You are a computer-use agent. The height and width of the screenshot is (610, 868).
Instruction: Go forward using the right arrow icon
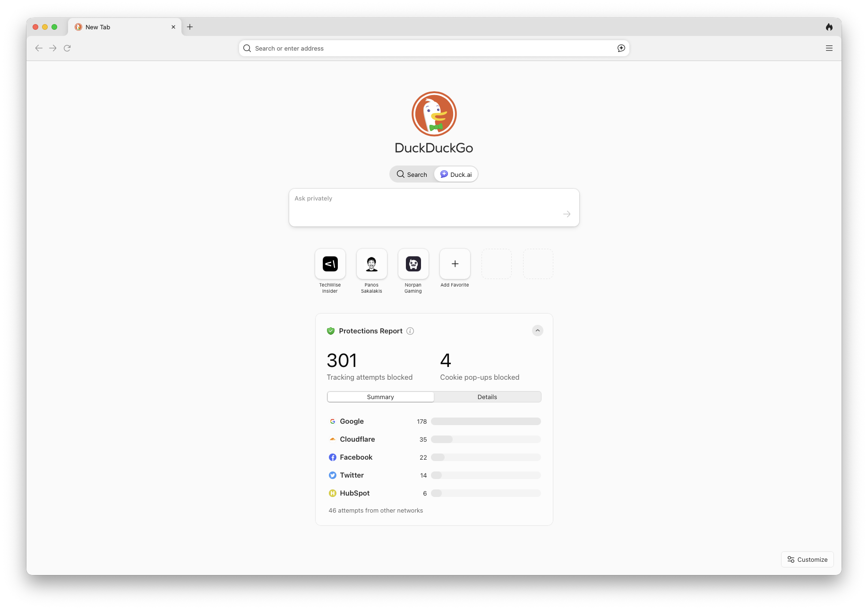click(53, 48)
